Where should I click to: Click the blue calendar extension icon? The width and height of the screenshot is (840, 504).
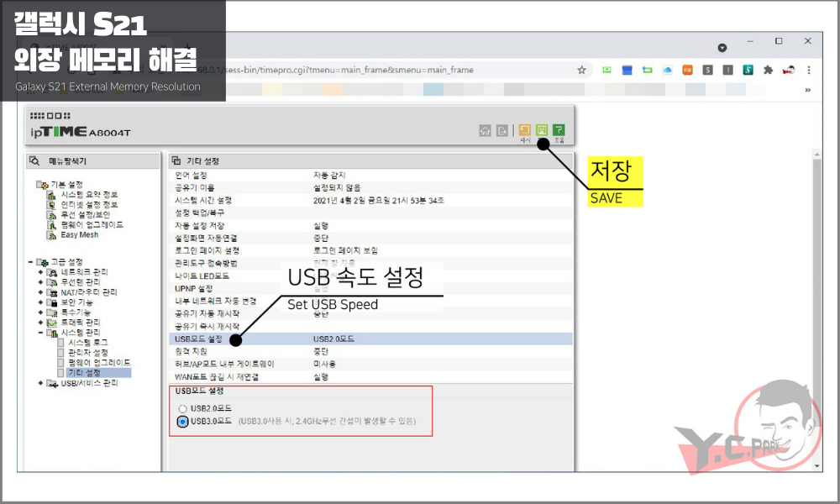point(627,70)
